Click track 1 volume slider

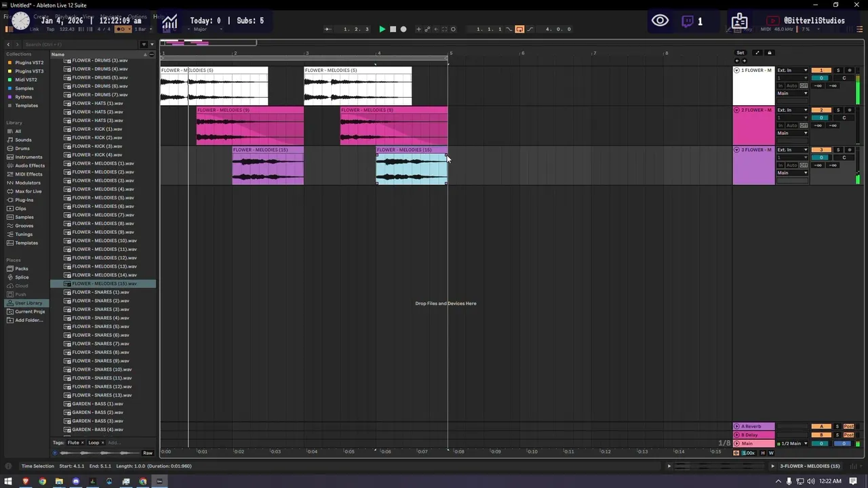(821, 78)
